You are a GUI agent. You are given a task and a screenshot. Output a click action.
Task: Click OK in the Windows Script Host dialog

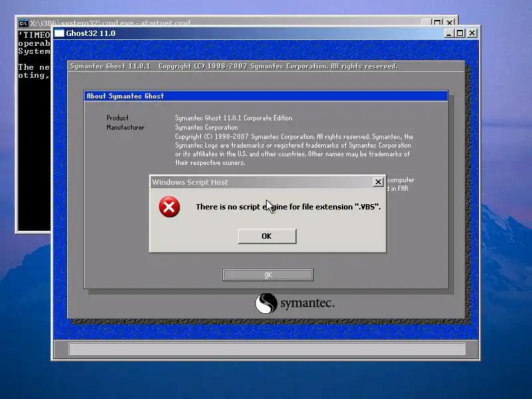(x=267, y=236)
